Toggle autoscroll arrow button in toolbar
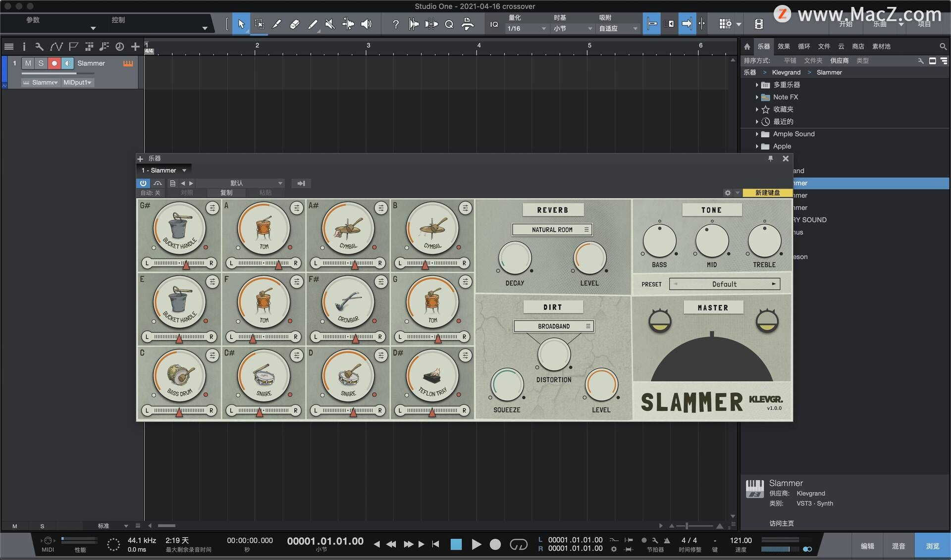 pyautogui.click(x=687, y=24)
